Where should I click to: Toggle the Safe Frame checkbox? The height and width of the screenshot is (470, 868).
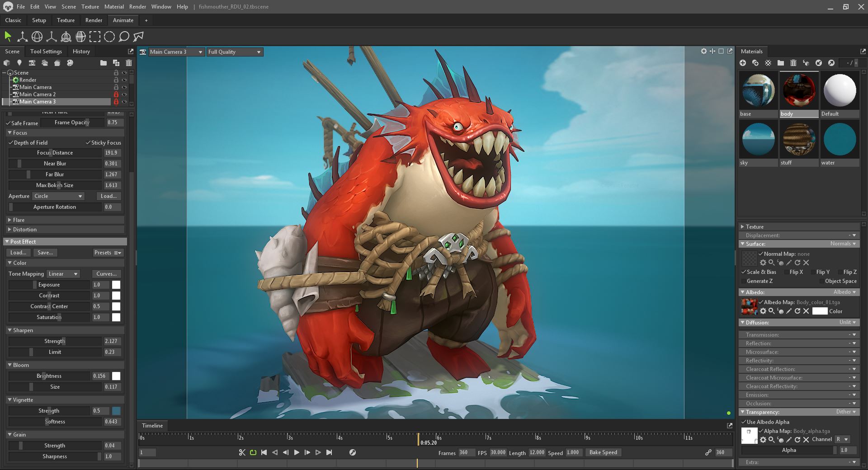coord(8,123)
